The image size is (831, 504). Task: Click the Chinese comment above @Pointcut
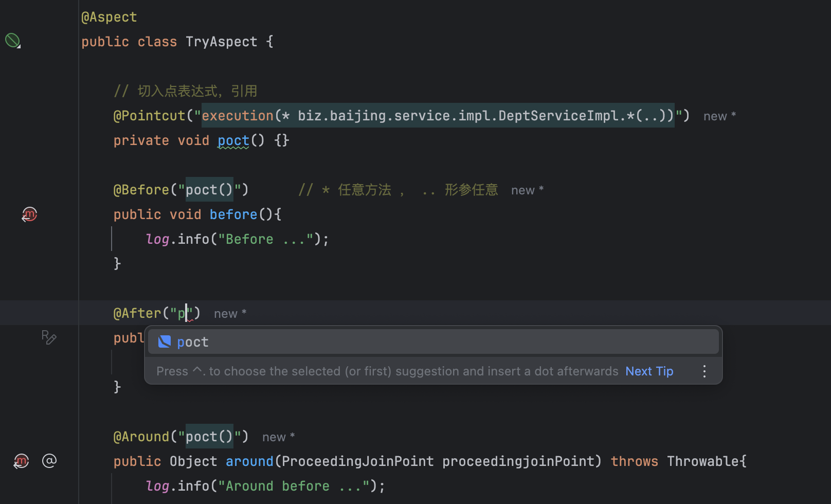(185, 91)
